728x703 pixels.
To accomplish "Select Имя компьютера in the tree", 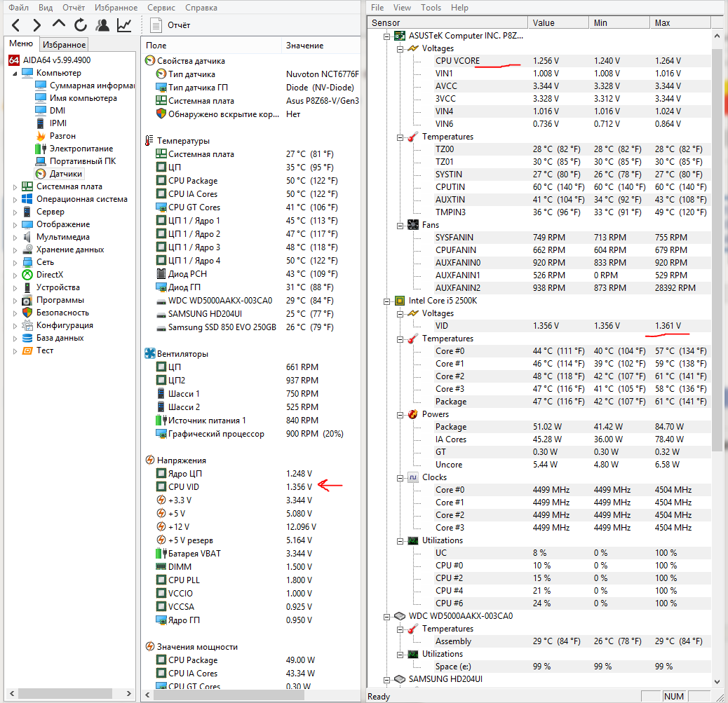I will click(x=76, y=98).
